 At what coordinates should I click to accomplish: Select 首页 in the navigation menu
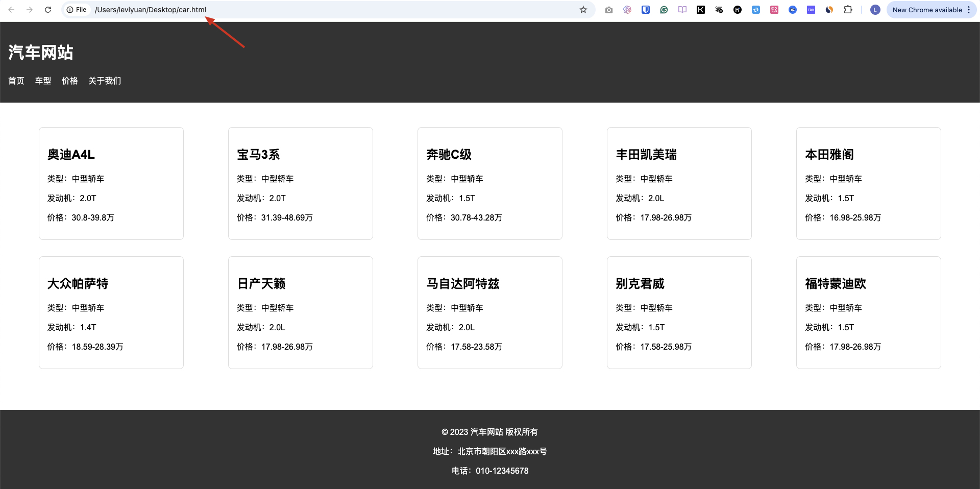(x=16, y=81)
